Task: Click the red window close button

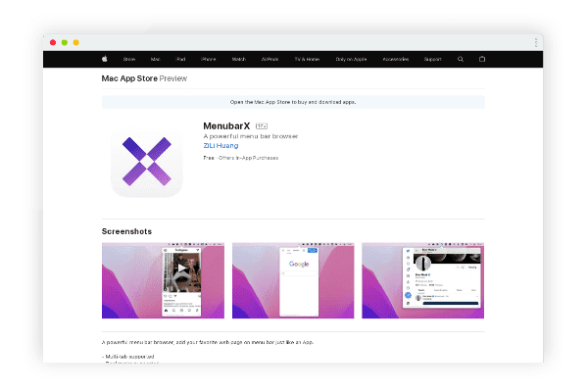Action: pyautogui.click(x=53, y=42)
